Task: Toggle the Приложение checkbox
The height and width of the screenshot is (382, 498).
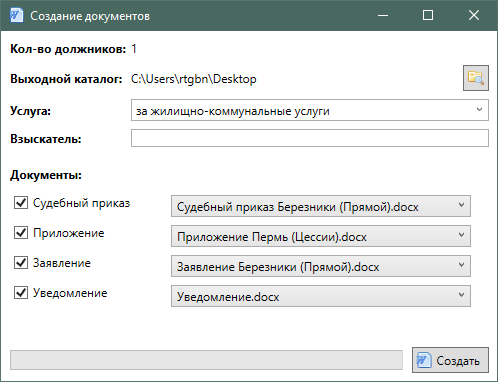Action: coord(21,233)
